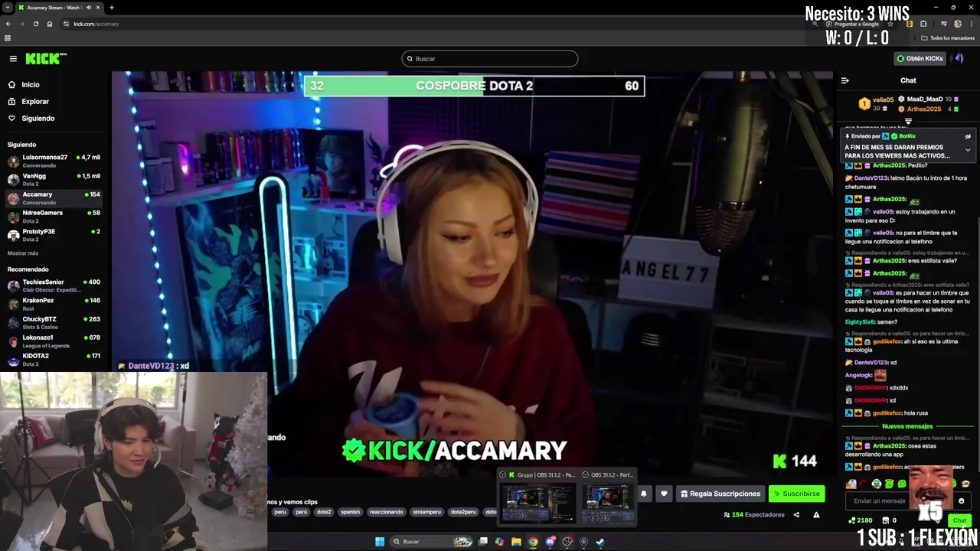Click the Kick Buscar search field
980x551 pixels.
(x=490, y=59)
